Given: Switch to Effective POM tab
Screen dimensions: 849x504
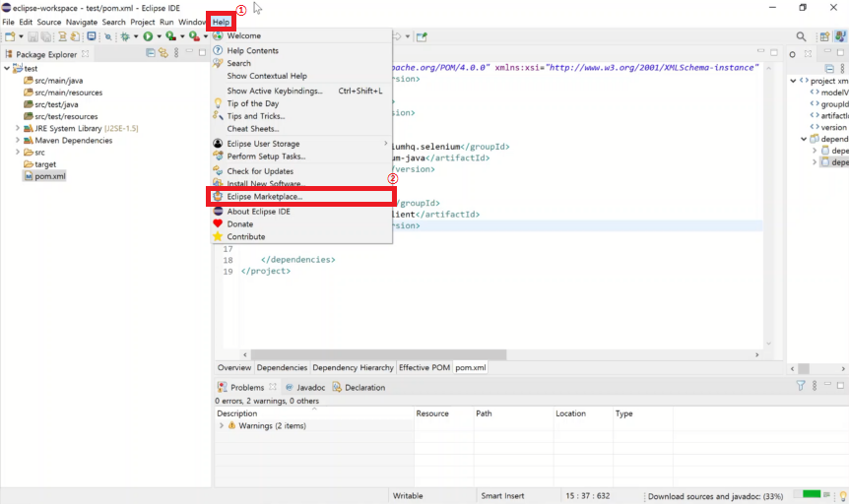Looking at the screenshot, I should (424, 367).
